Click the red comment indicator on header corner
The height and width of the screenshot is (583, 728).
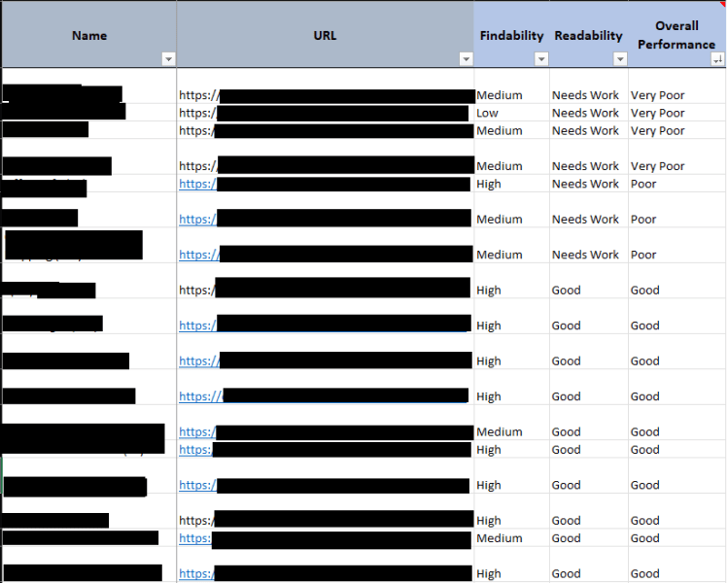[722, 4]
